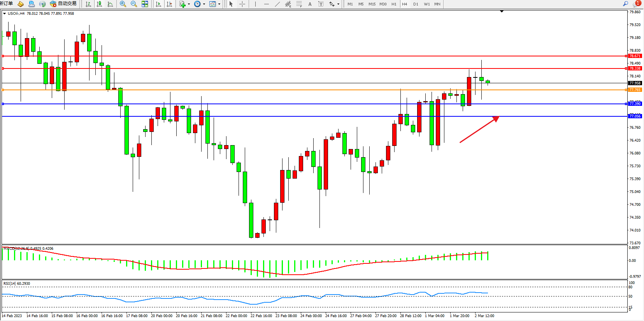644x321 pixels.
Task: Switch to the M15 timeframe
Action: [x=372, y=4]
